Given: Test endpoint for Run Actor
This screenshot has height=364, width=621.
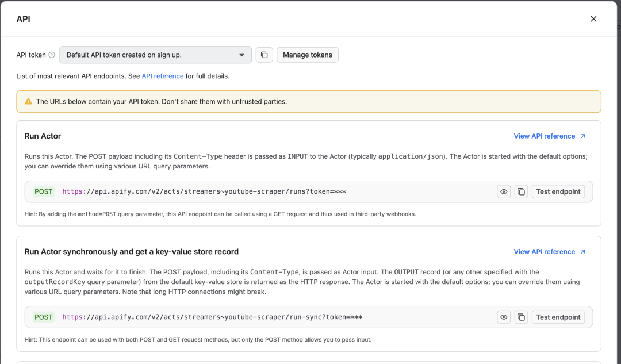Looking at the screenshot, I should coord(558,191).
